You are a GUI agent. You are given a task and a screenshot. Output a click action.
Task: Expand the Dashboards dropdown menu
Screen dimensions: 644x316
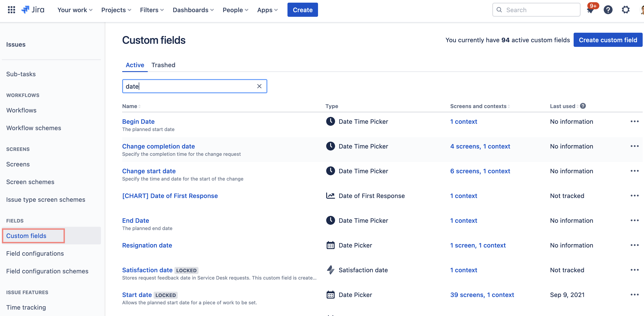click(x=193, y=10)
